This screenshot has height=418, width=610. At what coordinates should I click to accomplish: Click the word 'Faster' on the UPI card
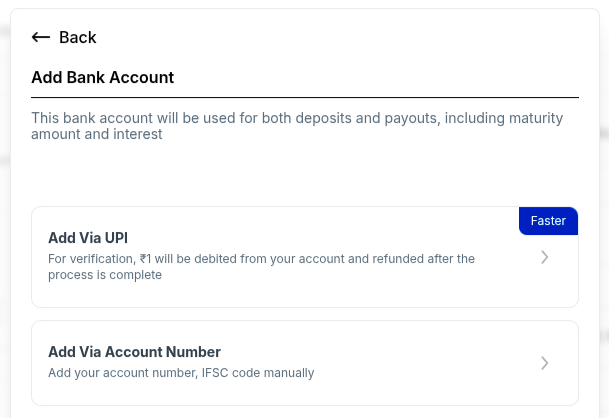click(x=548, y=221)
